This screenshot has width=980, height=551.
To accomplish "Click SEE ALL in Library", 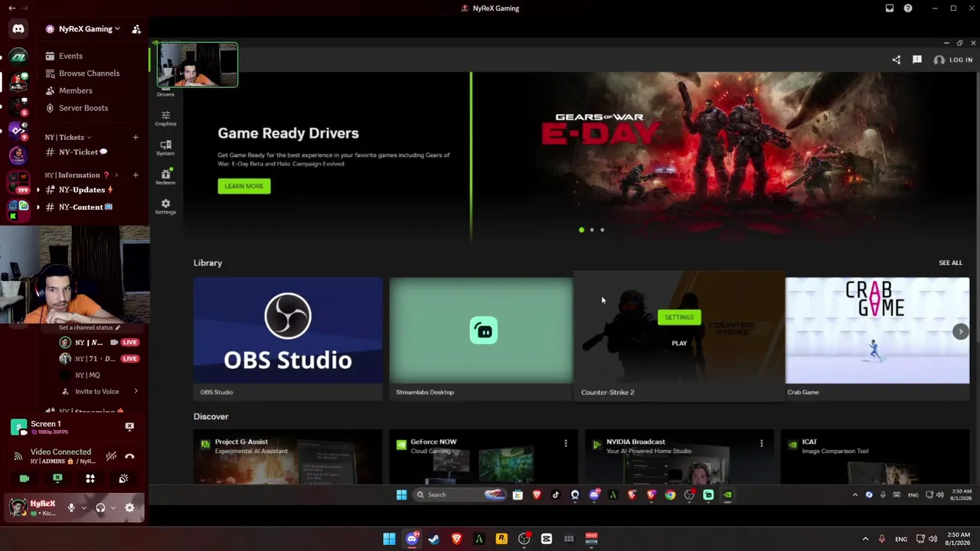I will [950, 263].
